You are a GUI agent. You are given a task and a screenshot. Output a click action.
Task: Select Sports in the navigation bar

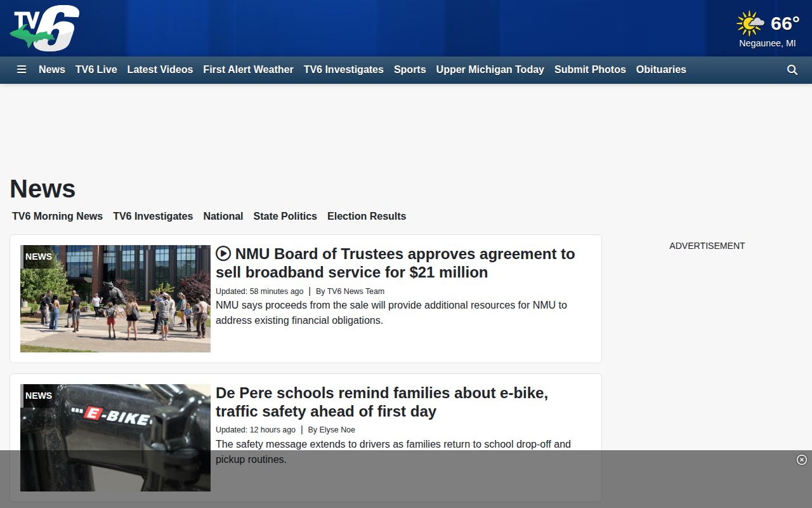pyautogui.click(x=410, y=70)
